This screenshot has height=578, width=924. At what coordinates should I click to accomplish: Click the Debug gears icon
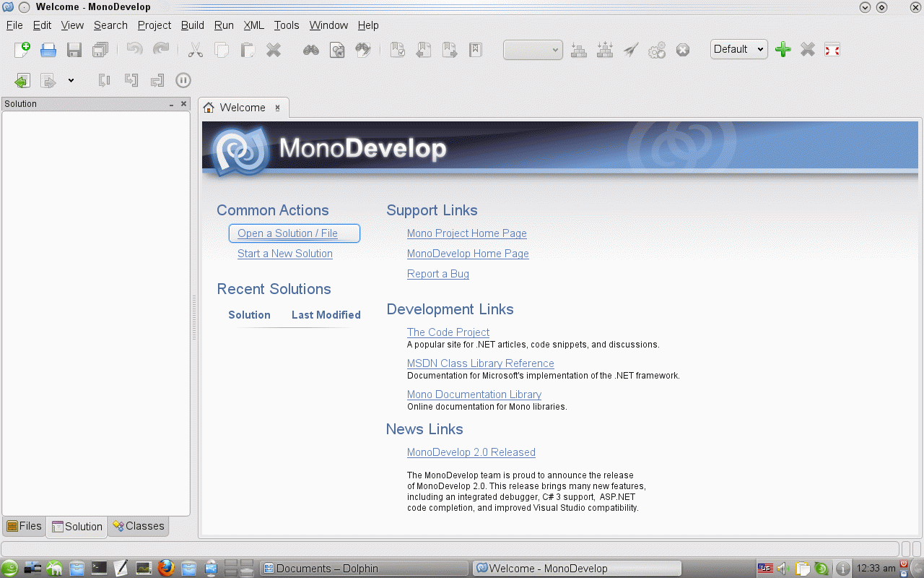[657, 50]
